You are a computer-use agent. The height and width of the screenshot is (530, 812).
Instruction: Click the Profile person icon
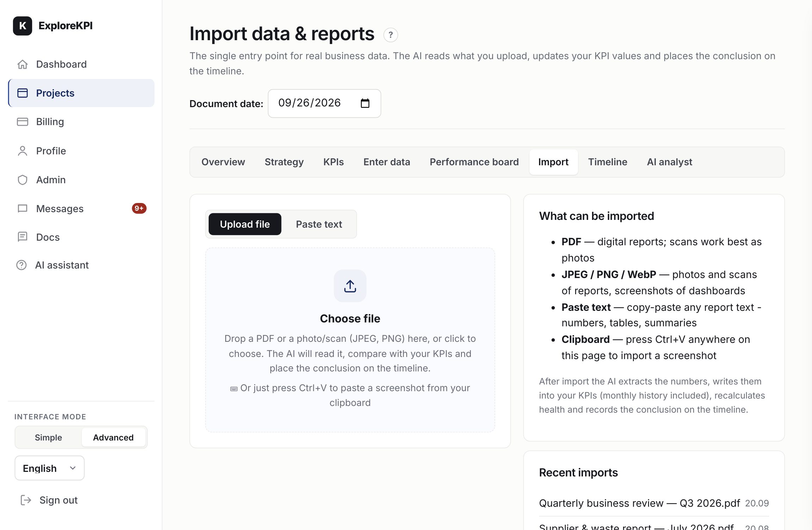click(x=23, y=151)
